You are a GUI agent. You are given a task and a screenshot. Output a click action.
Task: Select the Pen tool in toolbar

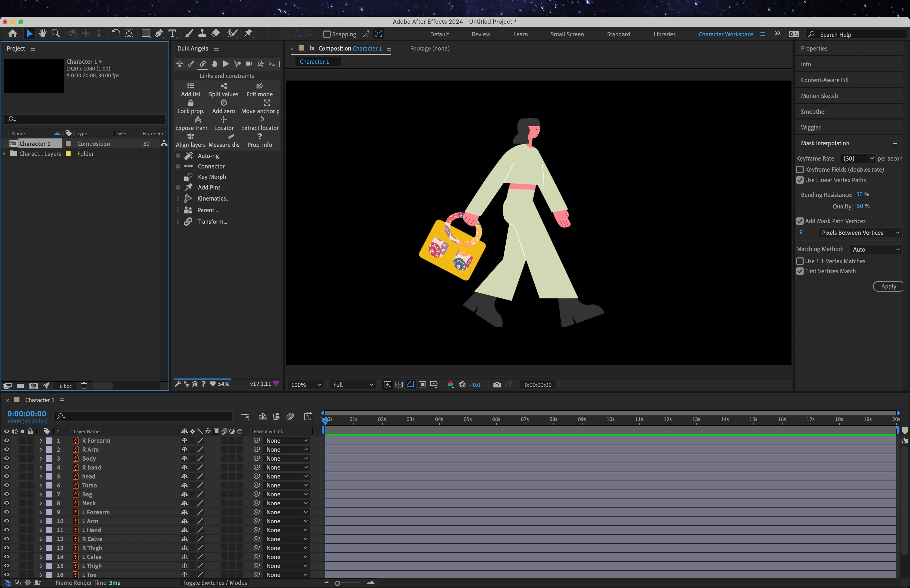[159, 34]
